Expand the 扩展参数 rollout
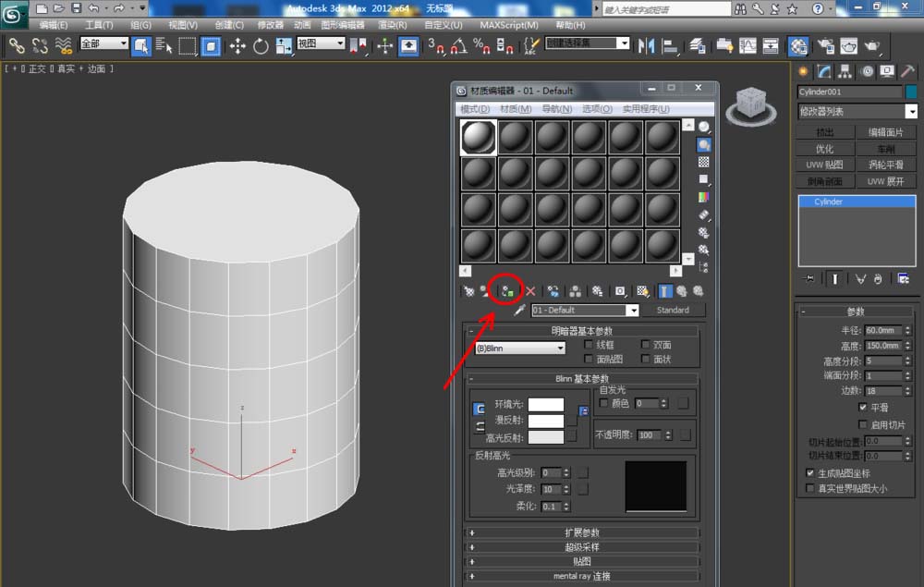This screenshot has width=924, height=587. click(582, 532)
